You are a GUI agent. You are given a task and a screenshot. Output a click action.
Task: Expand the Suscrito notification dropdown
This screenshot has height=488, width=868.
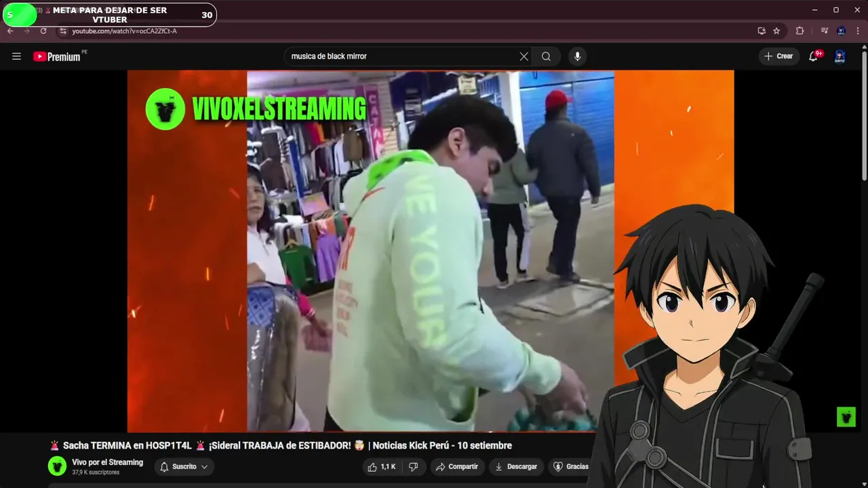[184, 466]
